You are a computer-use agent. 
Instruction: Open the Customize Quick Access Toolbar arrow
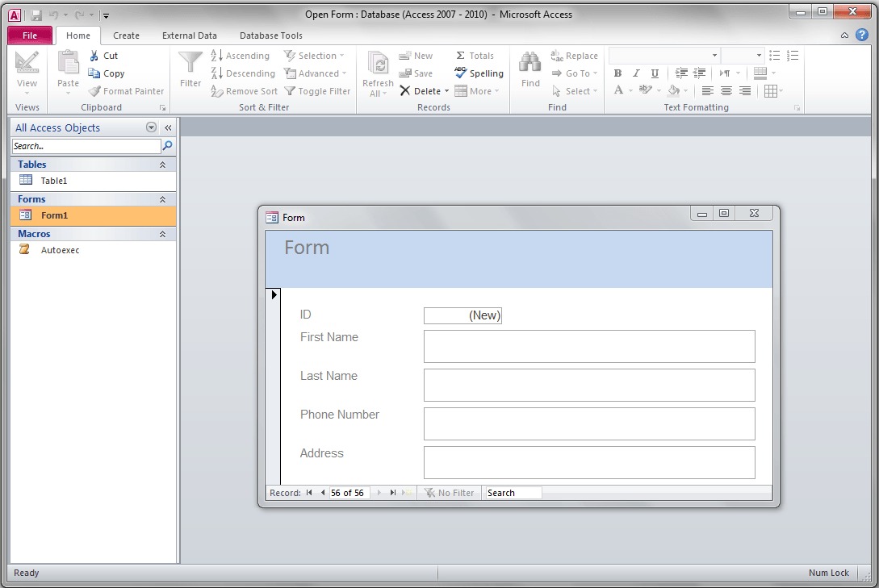tap(106, 15)
